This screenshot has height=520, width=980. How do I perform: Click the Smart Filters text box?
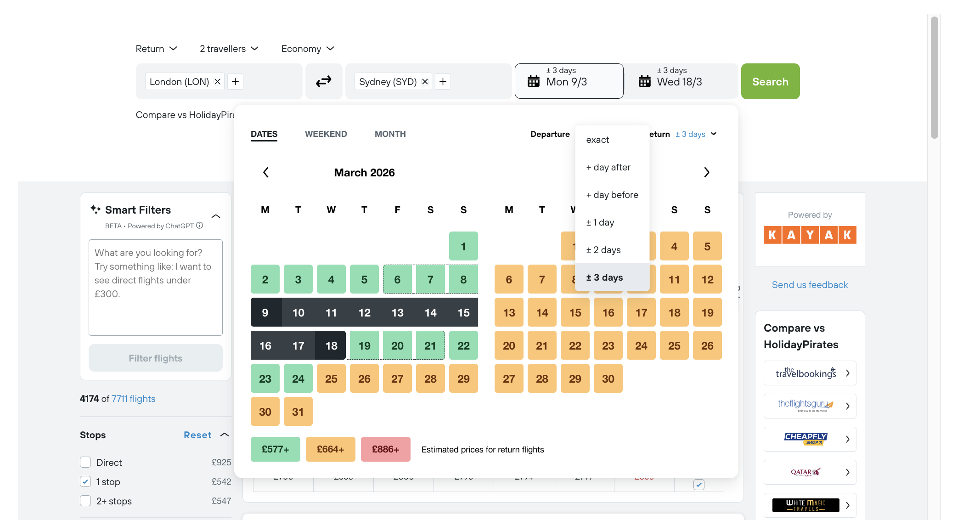(x=155, y=287)
